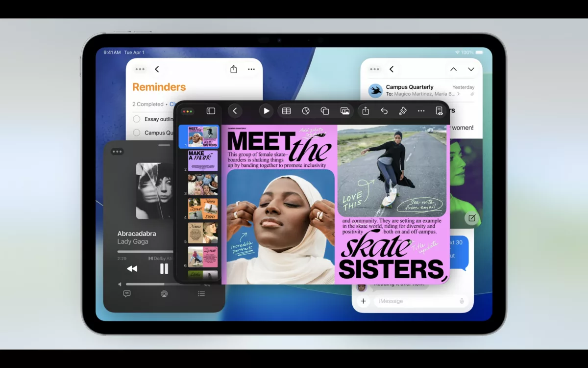The width and height of the screenshot is (588, 368).
Task: Open Keynote's More options menu
Action: point(421,111)
